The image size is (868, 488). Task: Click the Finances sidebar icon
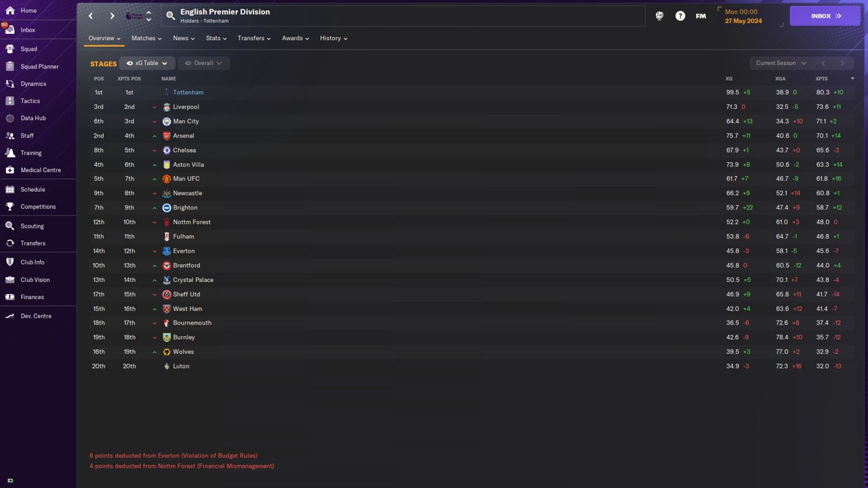(9, 297)
